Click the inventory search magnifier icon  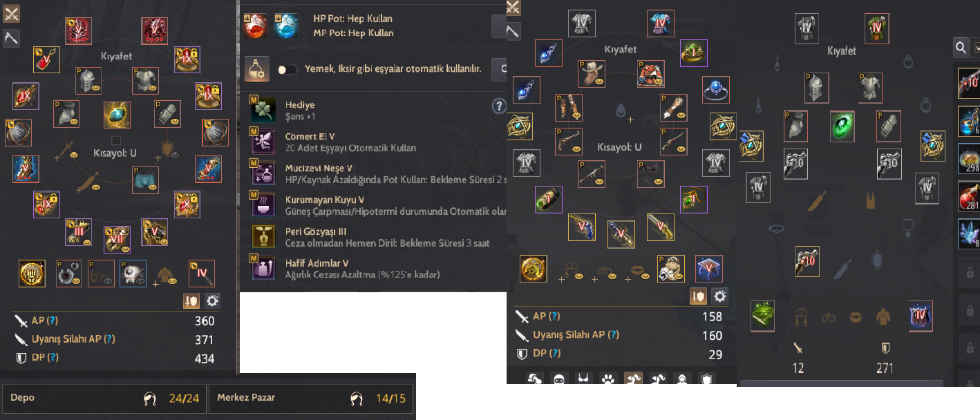961,48
